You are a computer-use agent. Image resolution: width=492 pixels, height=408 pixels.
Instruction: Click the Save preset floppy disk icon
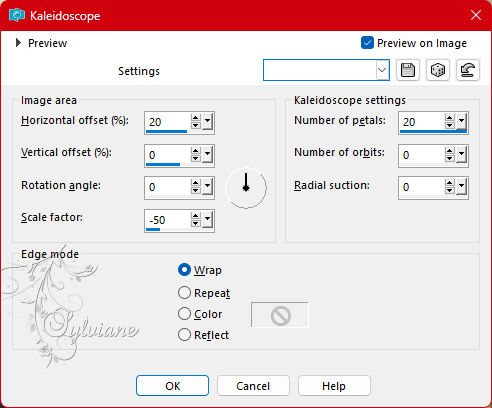coord(408,70)
